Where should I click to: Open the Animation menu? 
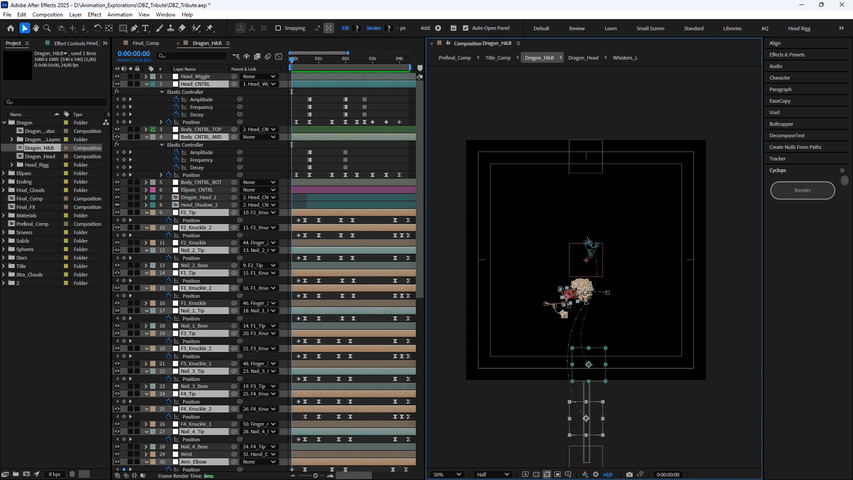pos(120,15)
